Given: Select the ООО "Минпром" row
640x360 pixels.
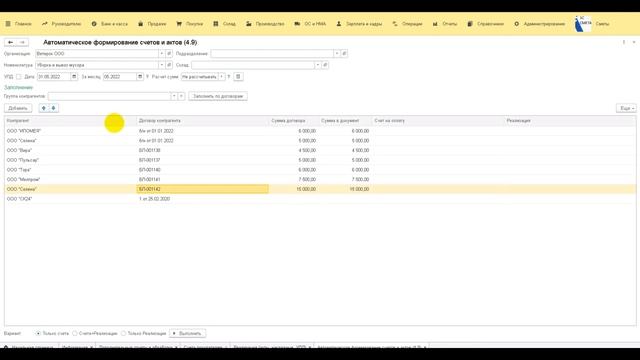Looking at the screenshot, I should (x=320, y=180).
